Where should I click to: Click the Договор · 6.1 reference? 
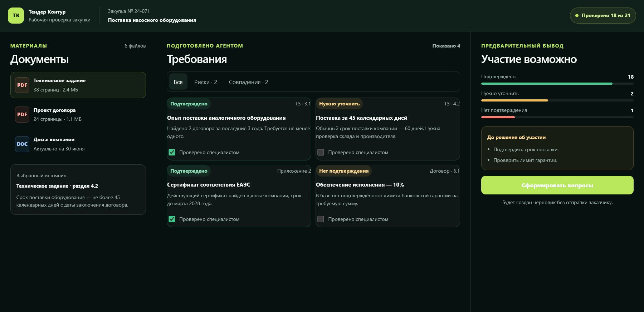click(445, 171)
